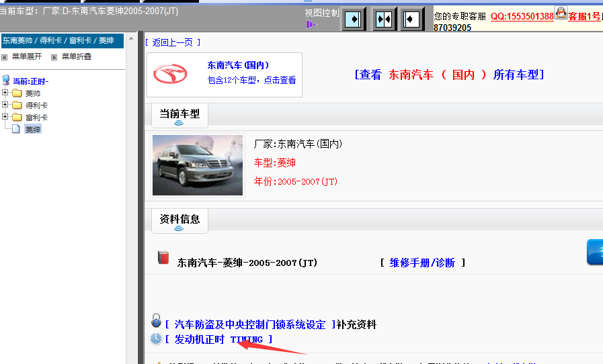Click the title 东南汽车-菱绅-2005-2007(JT)

[247, 263]
